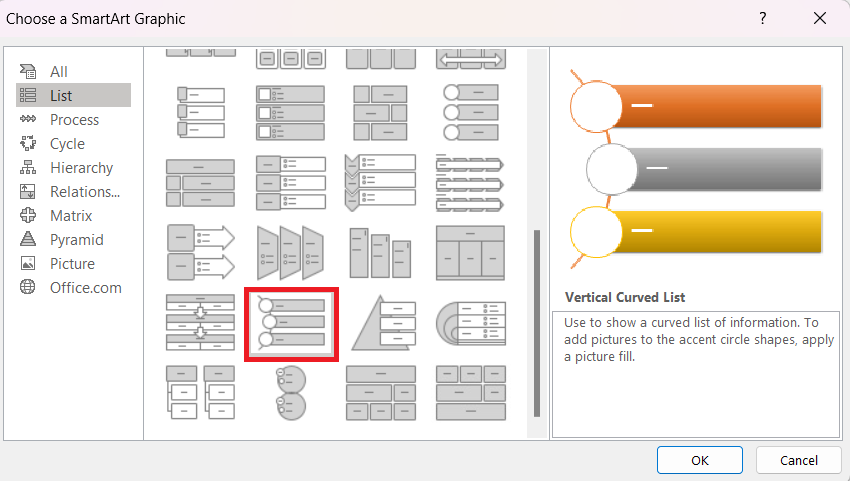Choose the Segmented Process layout thumbnail
Image resolution: width=850 pixels, height=481 pixels.
click(201, 324)
